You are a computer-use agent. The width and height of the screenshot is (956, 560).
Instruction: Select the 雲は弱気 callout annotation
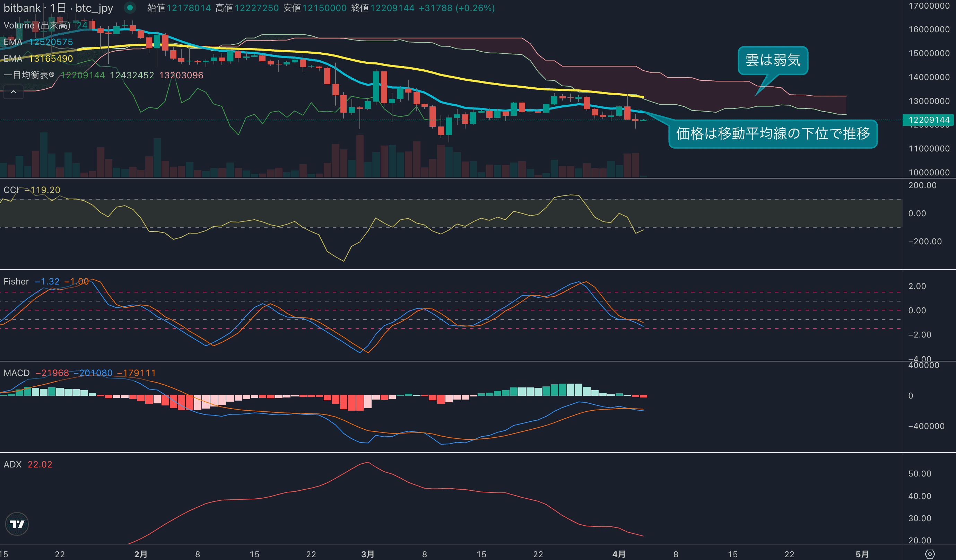coord(773,60)
